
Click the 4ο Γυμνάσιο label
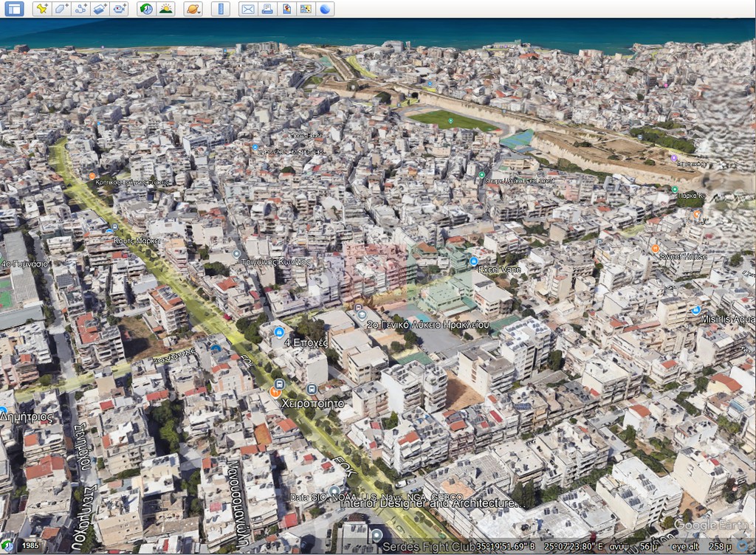click(24, 264)
